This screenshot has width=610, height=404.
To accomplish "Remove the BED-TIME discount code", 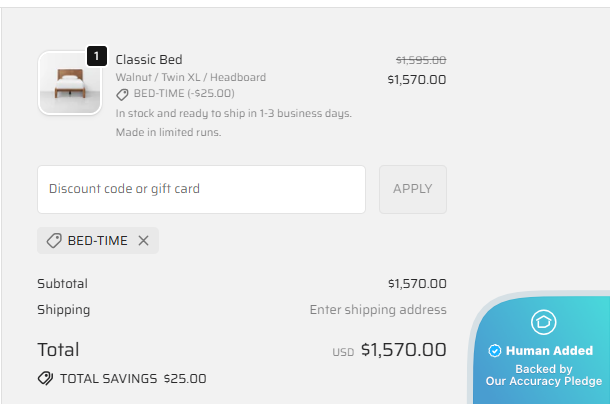I will [x=143, y=241].
